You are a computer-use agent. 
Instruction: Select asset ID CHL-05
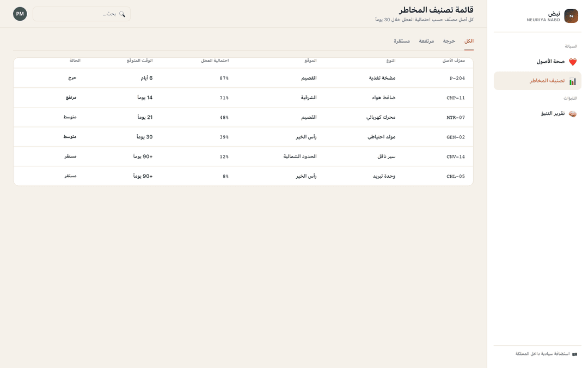pyautogui.click(x=456, y=176)
